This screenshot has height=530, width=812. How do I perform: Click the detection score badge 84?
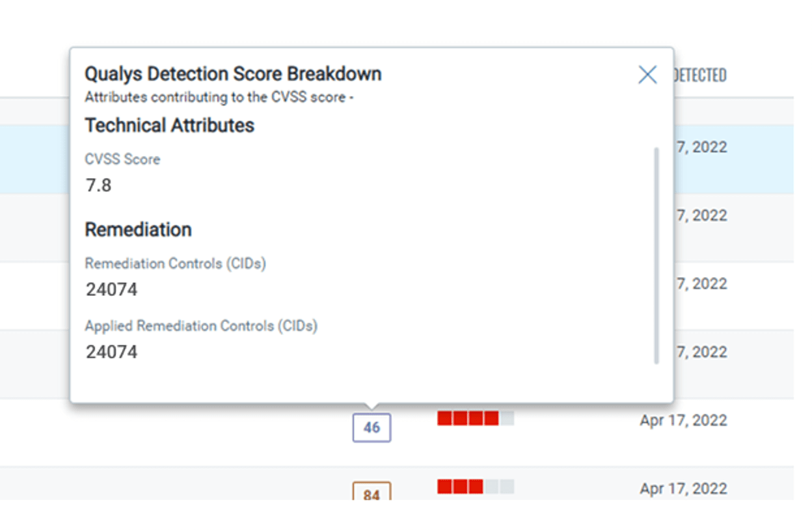coord(372,491)
